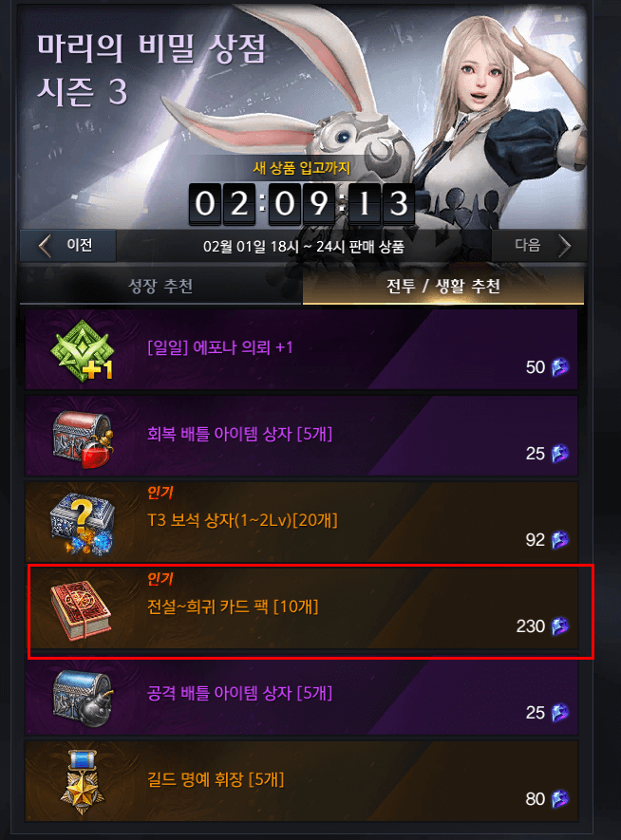This screenshot has width=621, height=840.
Task: Open the [일일] 에포나 의뢰 +1 item
Action: coord(301,348)
